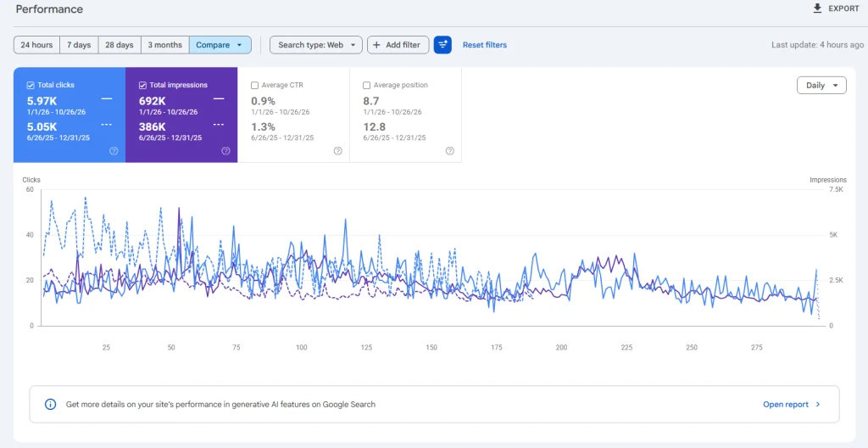
Task: Click the 5.05K previous clicks value
Action: point(42,127)
